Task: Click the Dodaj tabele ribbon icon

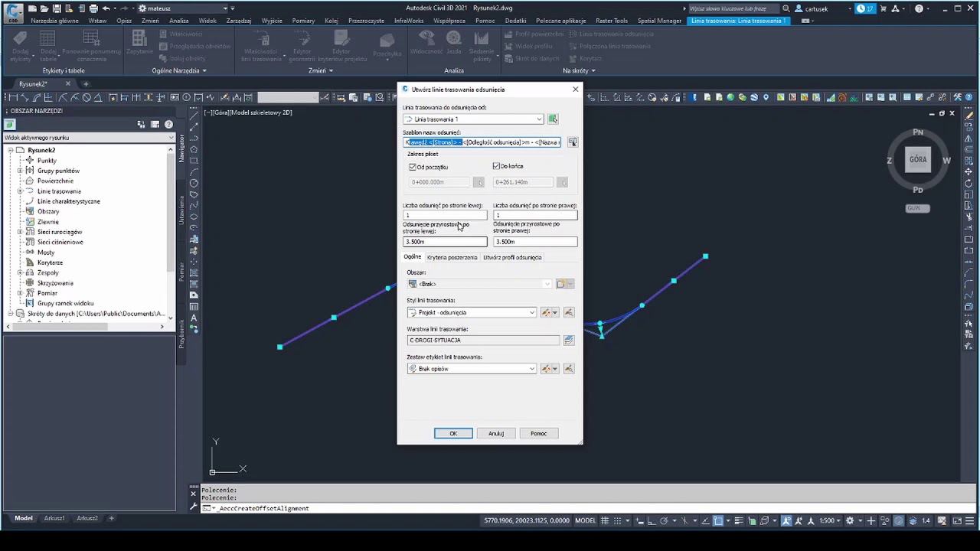Action: pos(47,47)
